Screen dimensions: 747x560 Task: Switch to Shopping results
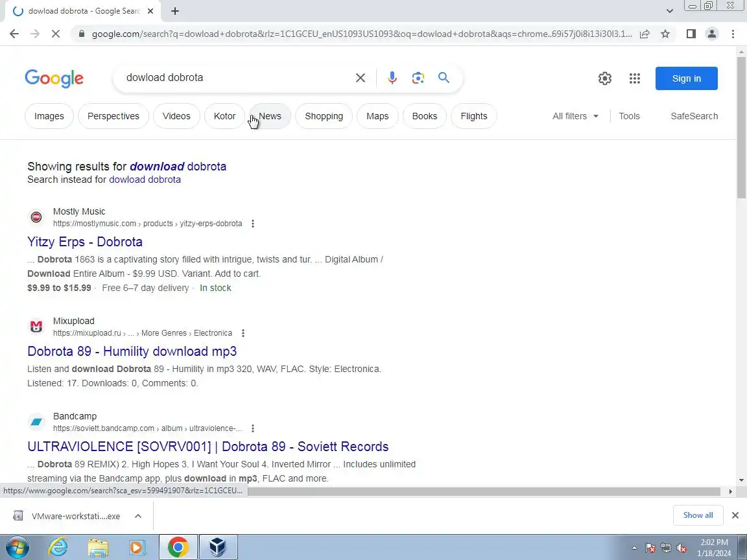(x=324, y=116)
